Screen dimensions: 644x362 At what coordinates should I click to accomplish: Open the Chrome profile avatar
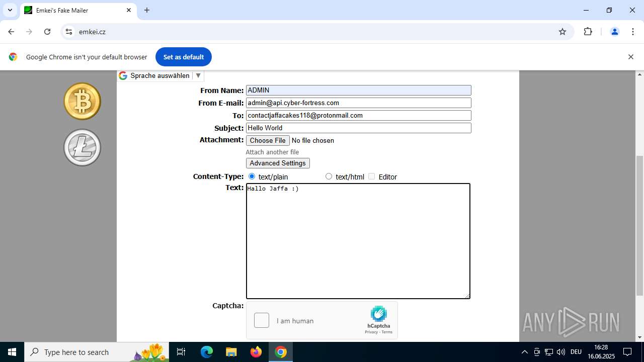click(614, 32)
